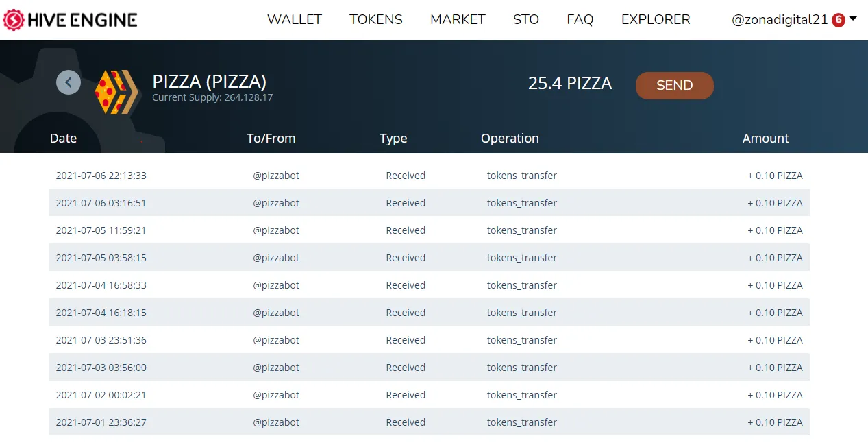Click the Amount column header
Viewport: 868px width, 445px height.
point(766,139)
